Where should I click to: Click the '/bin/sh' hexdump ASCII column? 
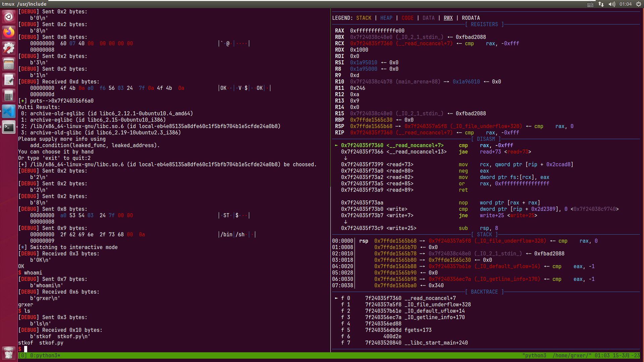[x=237, y=235]
